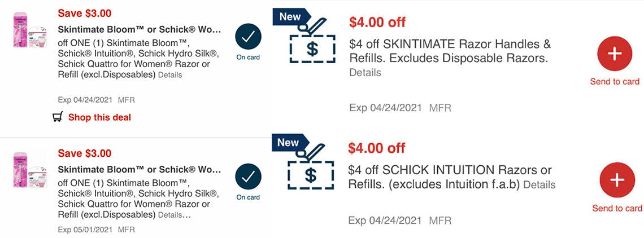Screen dimensions: 644x238
Task: Click bottom Skintimate Bloom or Schick coupon title
Action: tap(140, 169)
